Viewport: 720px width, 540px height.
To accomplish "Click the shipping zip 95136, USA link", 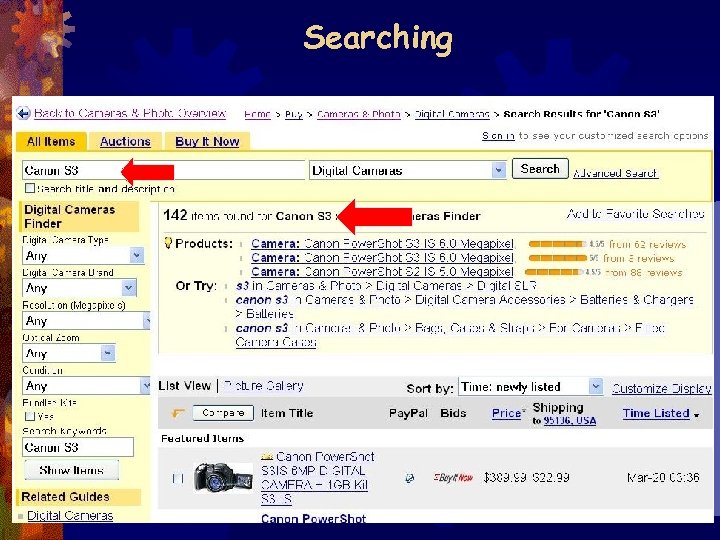I will 569,421.
